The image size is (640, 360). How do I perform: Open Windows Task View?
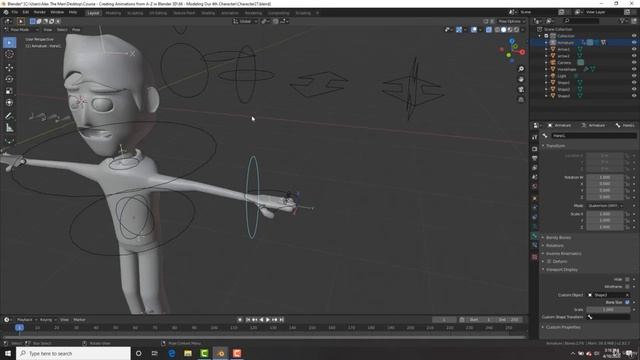click(155, 353)
